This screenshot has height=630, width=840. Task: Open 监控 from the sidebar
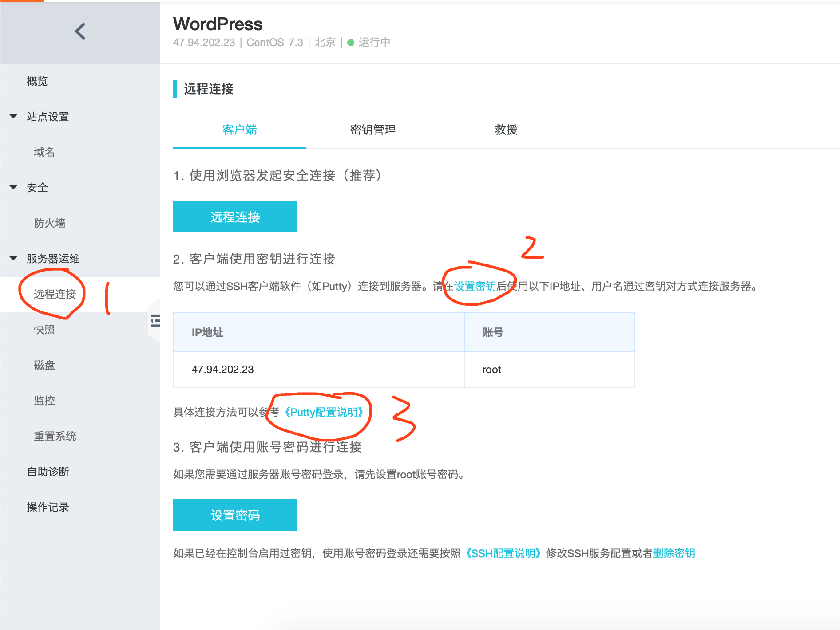point(44,400)
